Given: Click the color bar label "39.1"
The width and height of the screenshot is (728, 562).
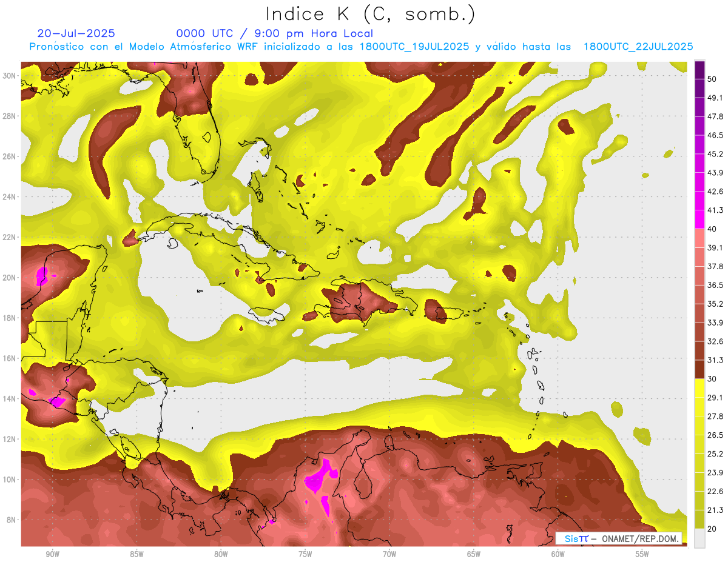Looking at the screenshot, I should tap(716, 247).
